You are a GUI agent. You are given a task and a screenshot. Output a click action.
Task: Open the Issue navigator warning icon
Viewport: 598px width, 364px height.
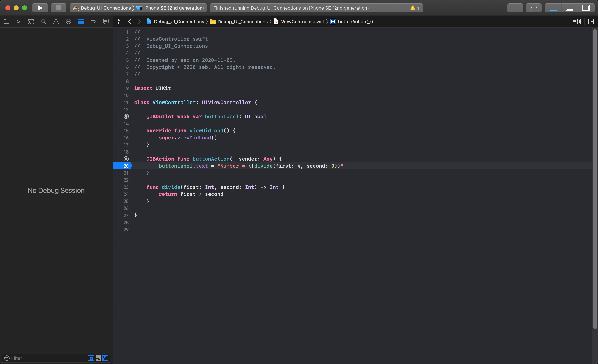pyautogui.click(x=56, y=22)
